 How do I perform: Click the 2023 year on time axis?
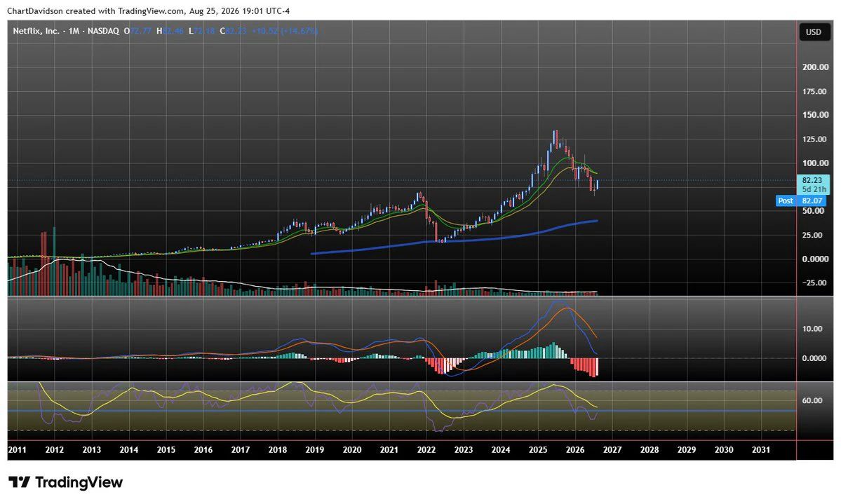464,450
